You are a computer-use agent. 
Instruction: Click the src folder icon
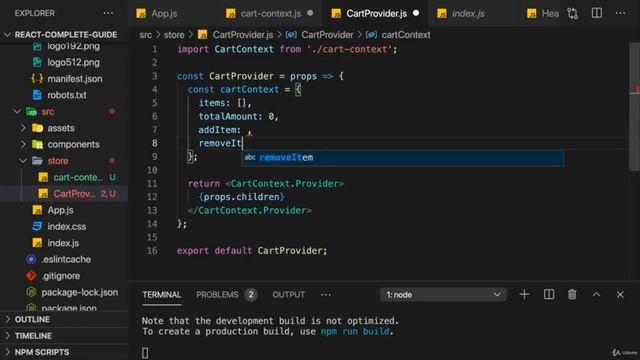point(31,111)
